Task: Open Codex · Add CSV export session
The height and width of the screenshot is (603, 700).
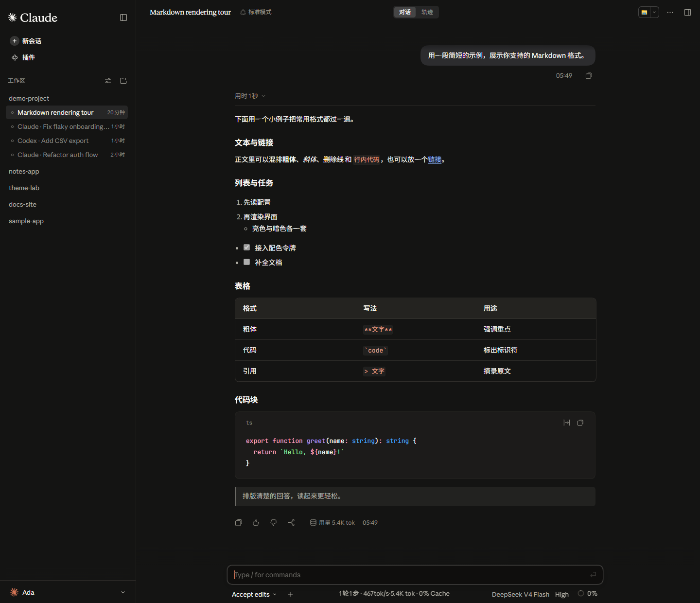Action: coord(67,141)
